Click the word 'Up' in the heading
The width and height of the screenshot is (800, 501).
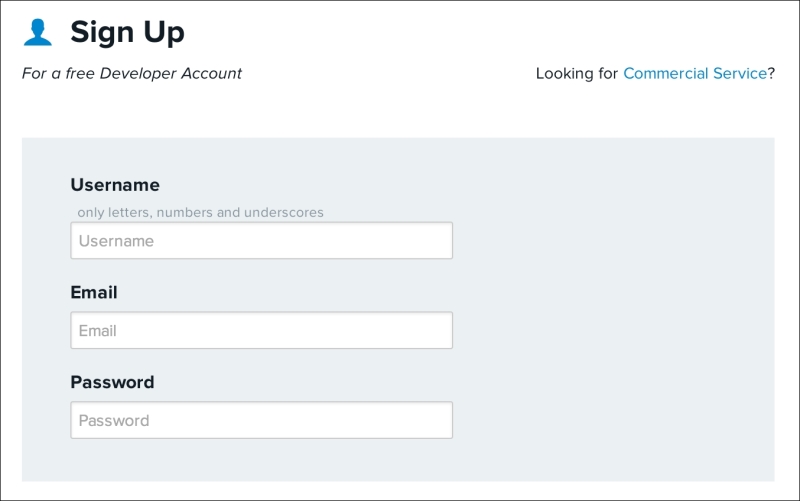click(x=164, y=34)
